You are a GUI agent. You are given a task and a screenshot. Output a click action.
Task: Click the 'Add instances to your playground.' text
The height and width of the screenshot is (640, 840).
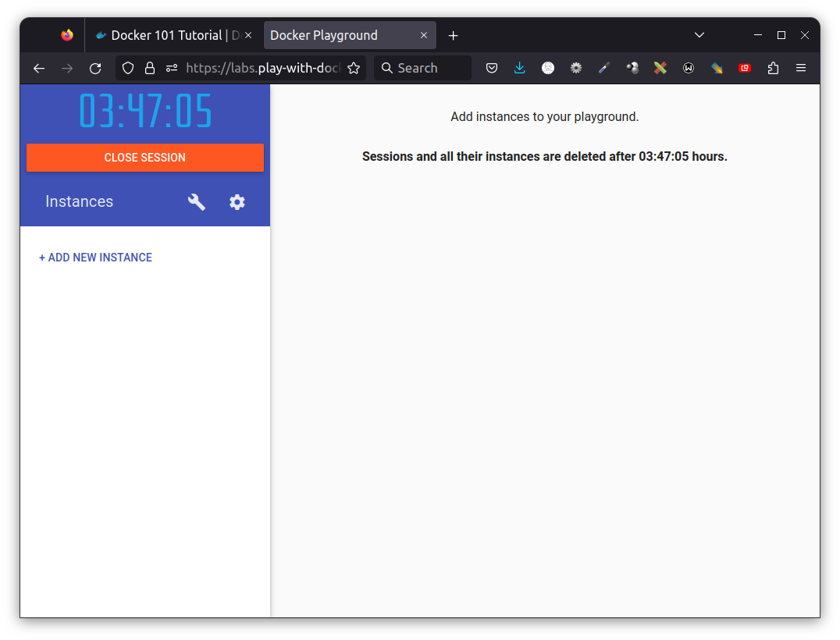pos(545,117)
